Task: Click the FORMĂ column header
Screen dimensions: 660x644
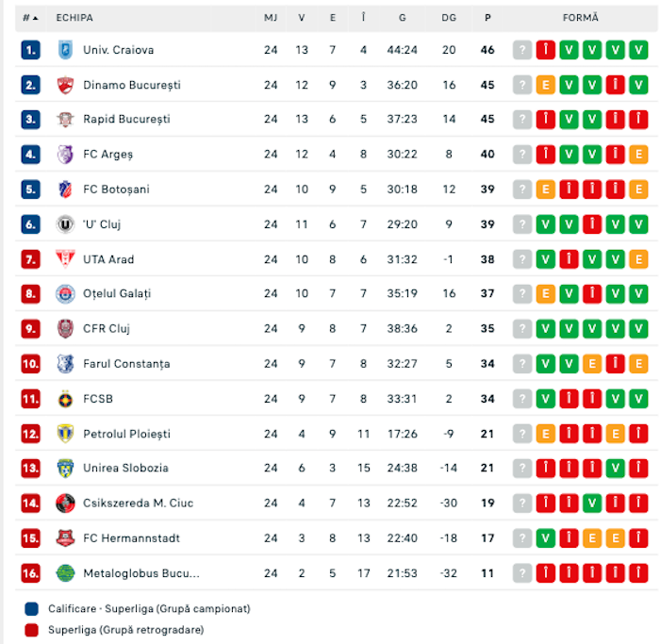Action: click(580, 18)
